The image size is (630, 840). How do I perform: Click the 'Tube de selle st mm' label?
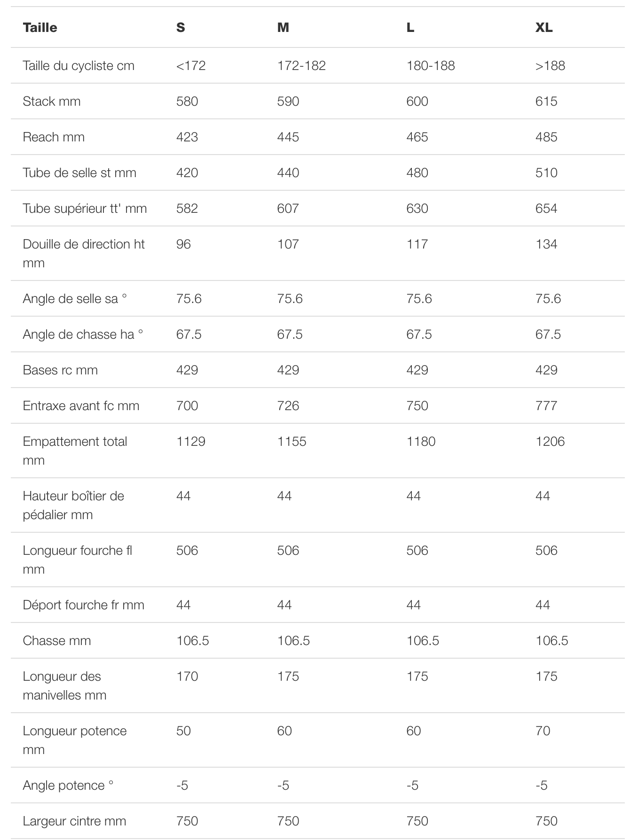[x=79, y=173]
